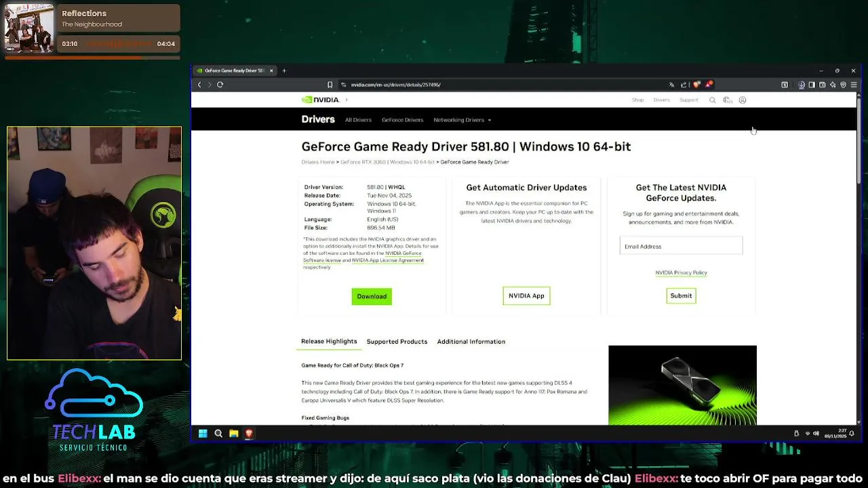Open the browser hamburger menu
868x488 pixels.
(x=854, y=85)
